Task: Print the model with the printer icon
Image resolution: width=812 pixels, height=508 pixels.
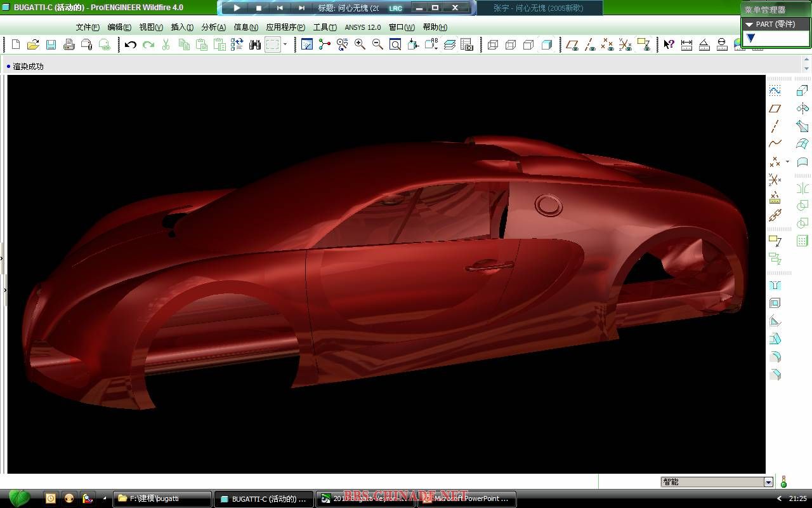Action: pyautogui.click(x=69, y=44)
